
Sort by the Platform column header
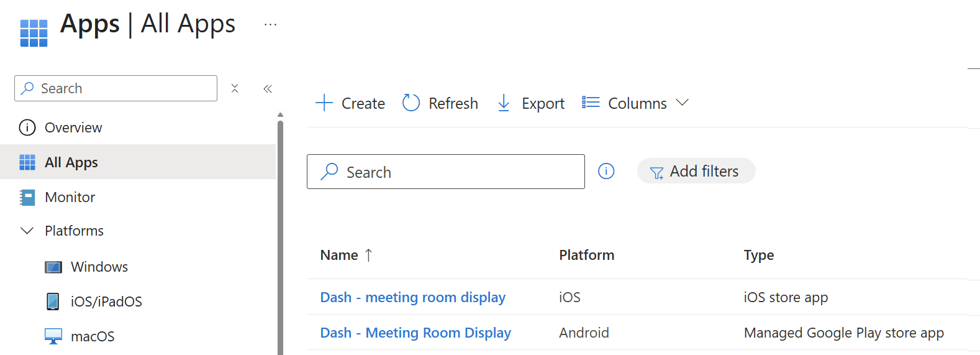pyautogui.click(x=586, y=255)
